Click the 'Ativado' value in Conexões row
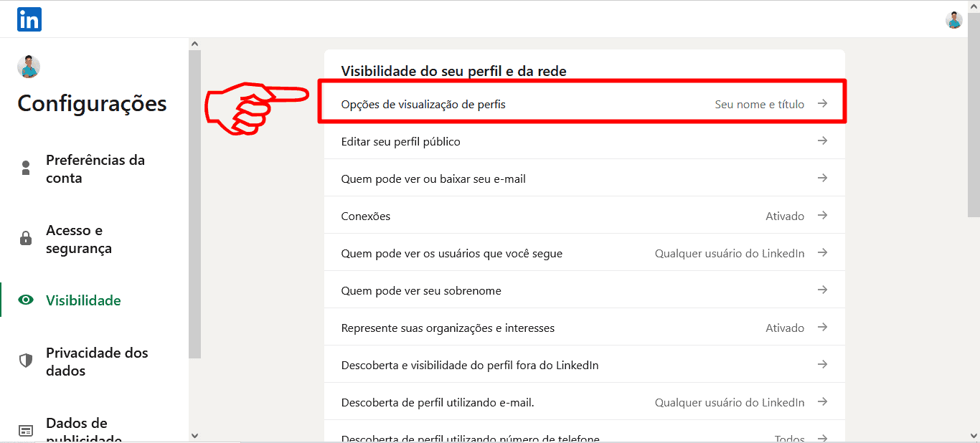The width and height of the screenshot is (980, 443). [785, 216]
